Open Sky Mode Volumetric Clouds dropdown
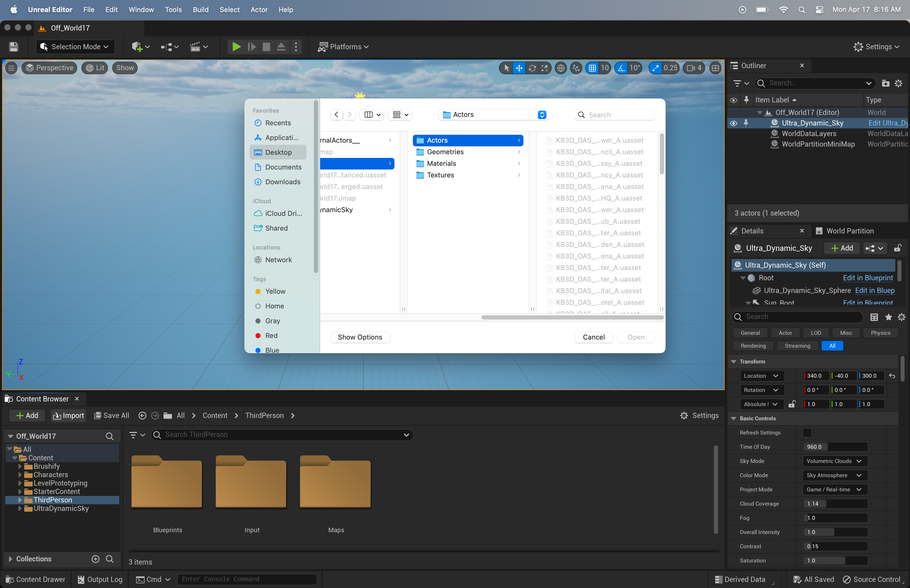 (x=835, y=461)
